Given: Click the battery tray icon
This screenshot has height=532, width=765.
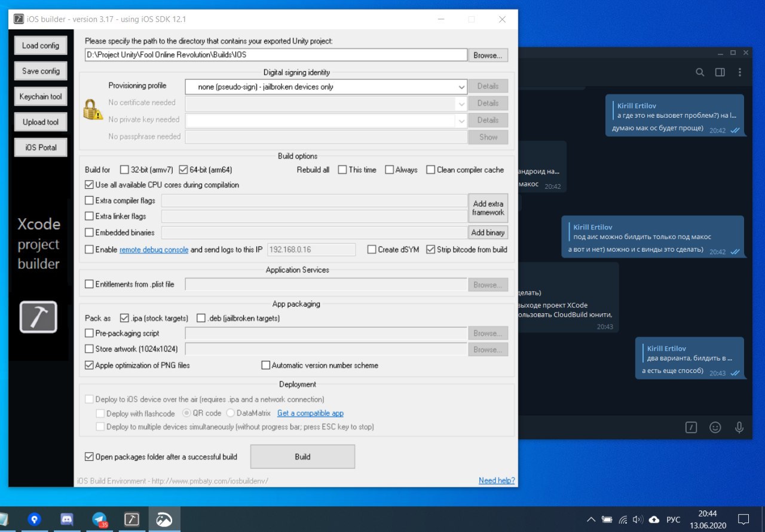Looking at the screenshot, I should click(x=607, y=519).
